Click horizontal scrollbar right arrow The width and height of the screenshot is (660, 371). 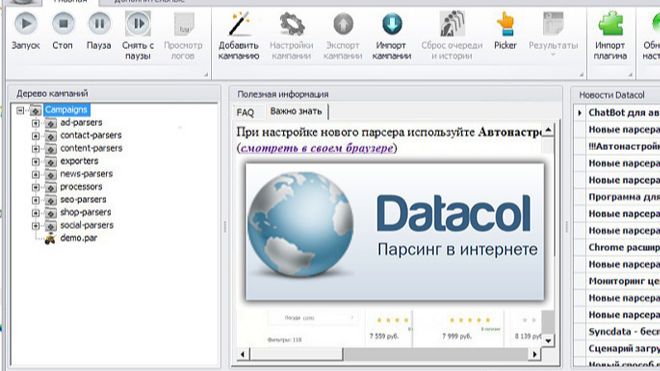click(x=534, y=354)
